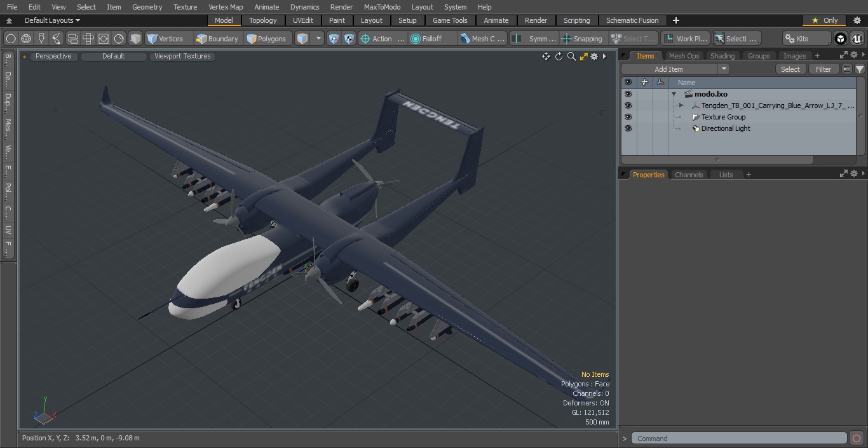
Task: Click viewport zoom magnifier icon
Action: (571, 57)
